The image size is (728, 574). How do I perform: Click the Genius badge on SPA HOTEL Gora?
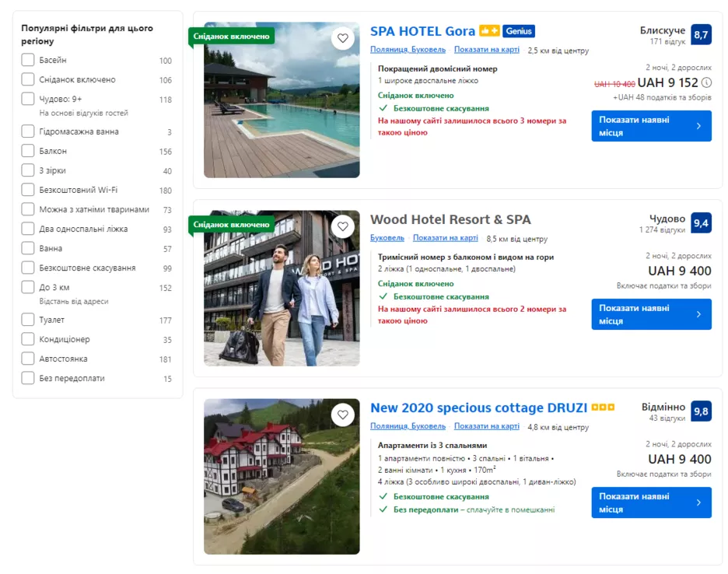click(519, 31)
